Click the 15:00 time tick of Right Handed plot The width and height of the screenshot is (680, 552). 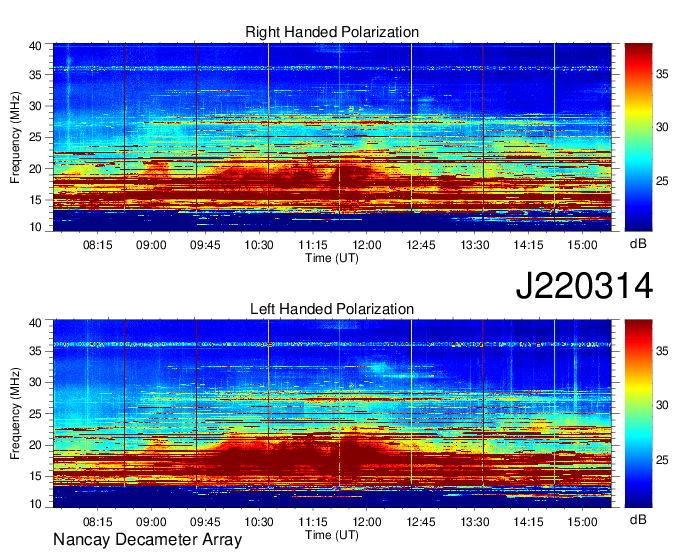click(x=582, y=245)
